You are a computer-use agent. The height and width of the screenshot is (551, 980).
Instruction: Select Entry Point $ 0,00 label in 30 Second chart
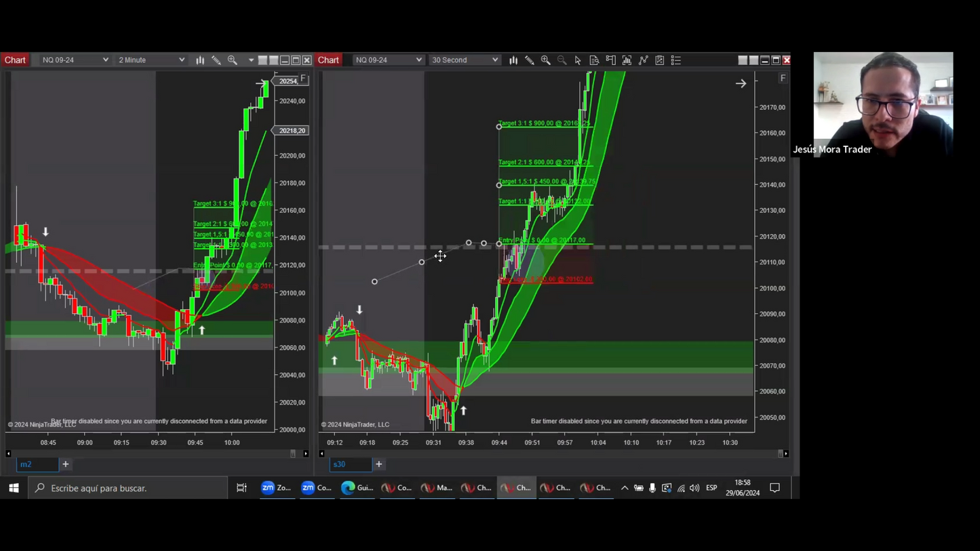[541, 240]
